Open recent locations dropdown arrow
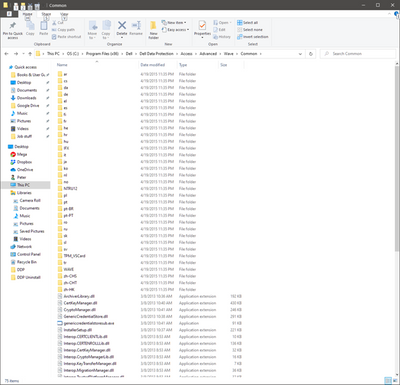 23,54
